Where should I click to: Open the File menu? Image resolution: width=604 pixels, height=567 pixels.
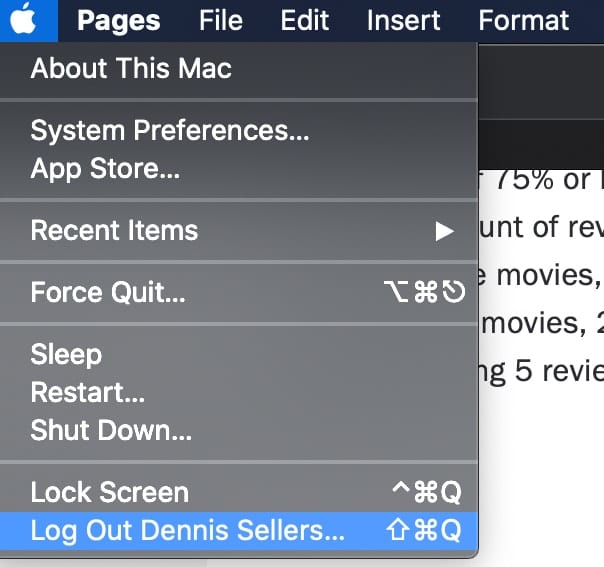click(220, 20)
